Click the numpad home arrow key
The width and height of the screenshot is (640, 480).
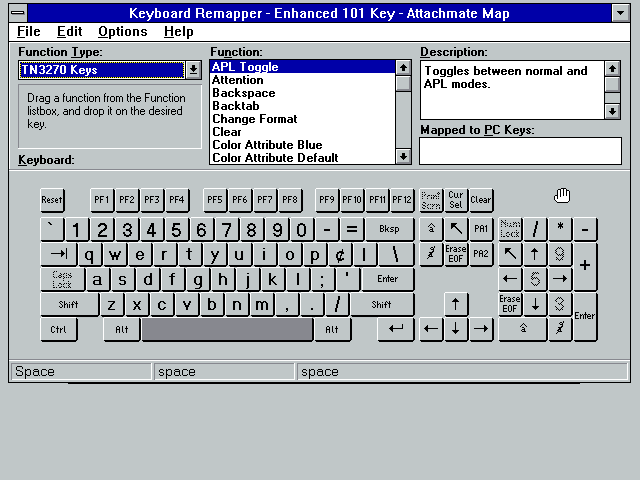[510, 254]
